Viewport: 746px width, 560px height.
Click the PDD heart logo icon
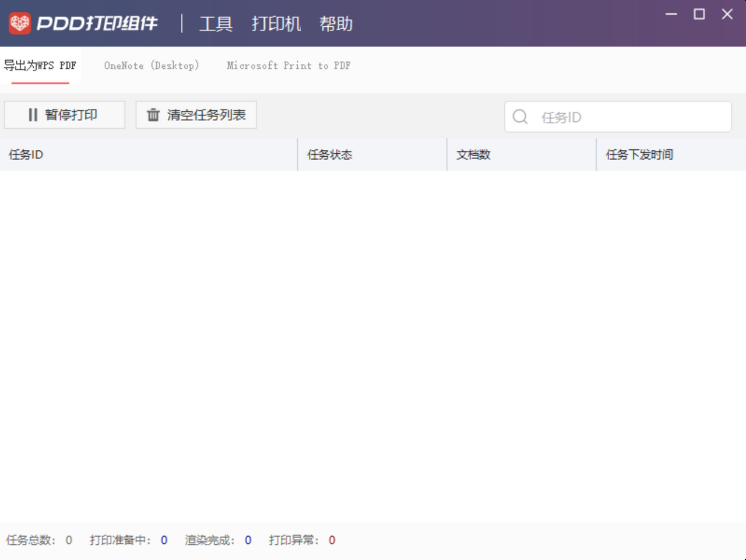(21, 22)
